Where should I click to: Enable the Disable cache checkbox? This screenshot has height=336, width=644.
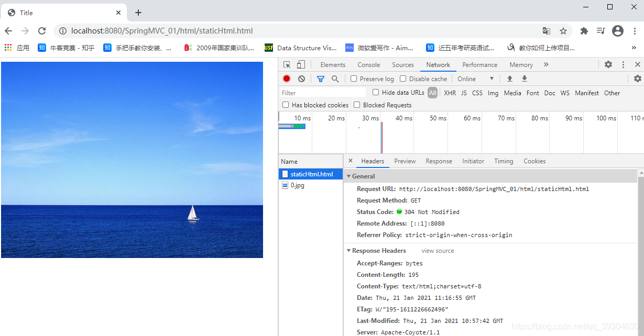[402, 79]
